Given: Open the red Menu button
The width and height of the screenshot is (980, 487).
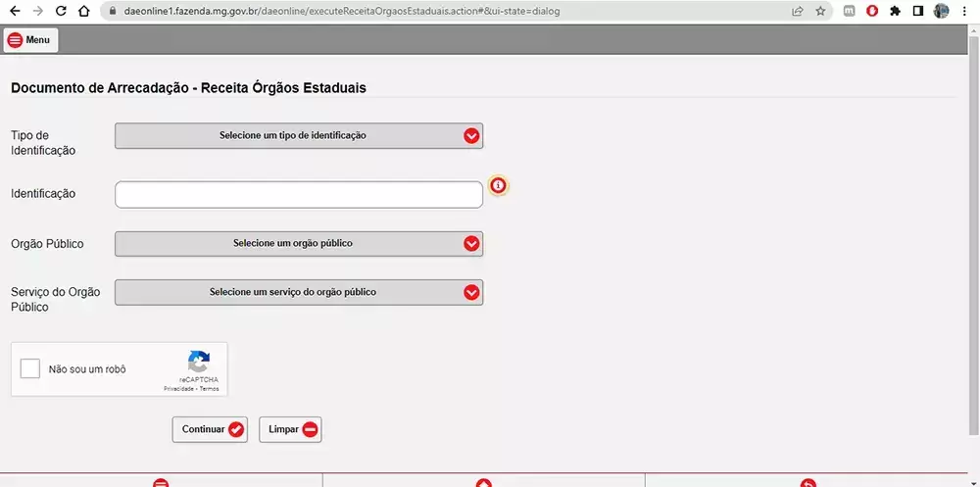Looking at the screenshot, I should 30,40.
